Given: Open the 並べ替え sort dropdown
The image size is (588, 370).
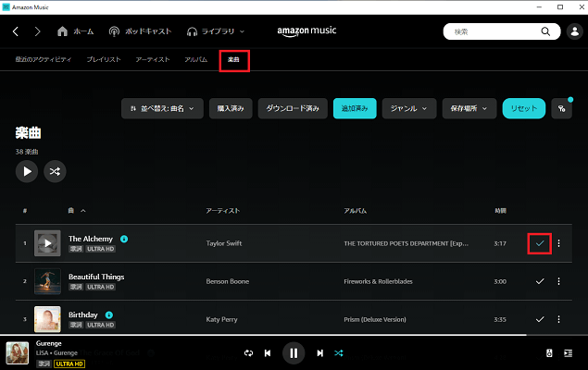Looking at the screenshot, I should coord(162,108).
